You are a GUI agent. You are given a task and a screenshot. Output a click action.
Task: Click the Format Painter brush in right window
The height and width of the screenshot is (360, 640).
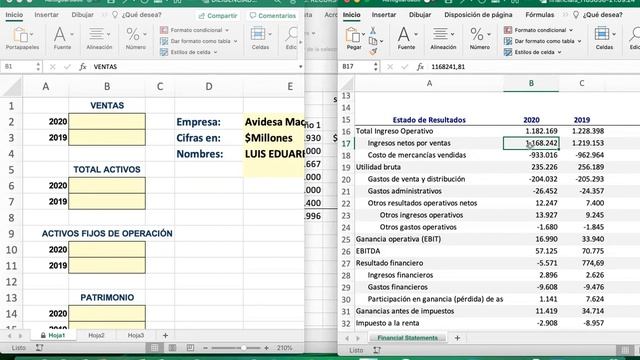click(373, 51)
